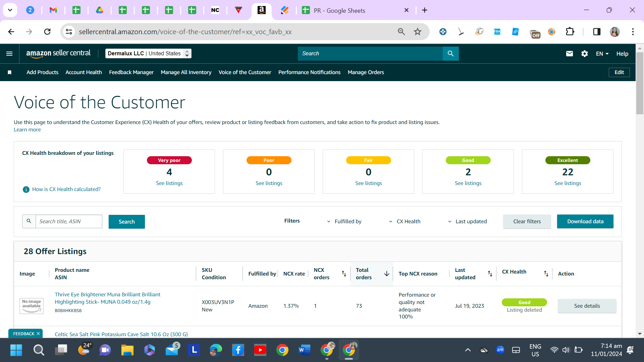Open the Seller Central hamburger menu
This screenshot has height=362, width=644.
[9, 54]
